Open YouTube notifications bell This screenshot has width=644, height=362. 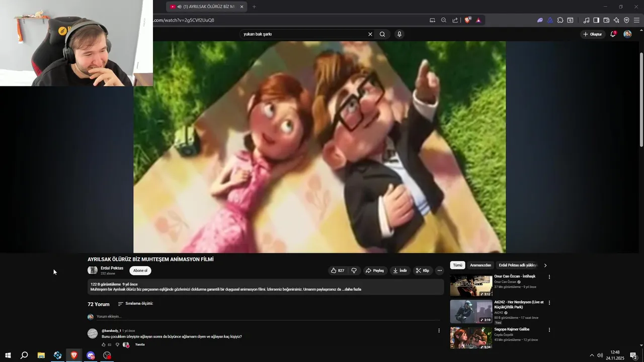pyautogui.click(x=613, y=34)
